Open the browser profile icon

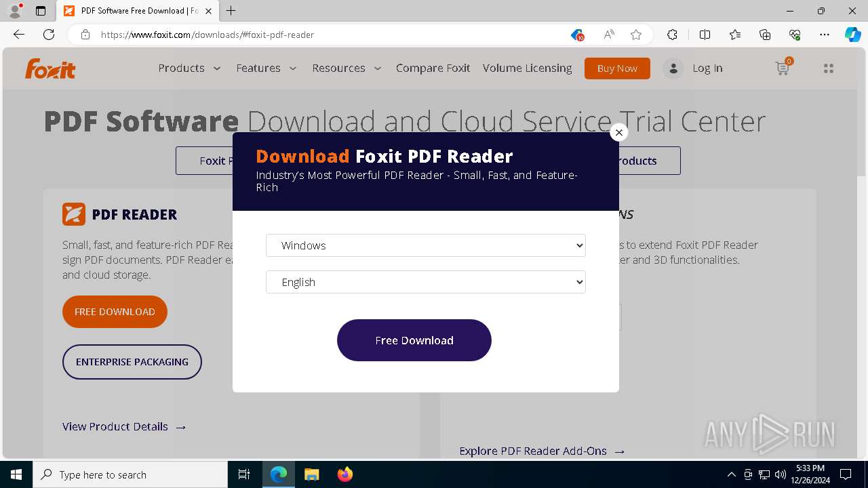[x=15, y=11]
